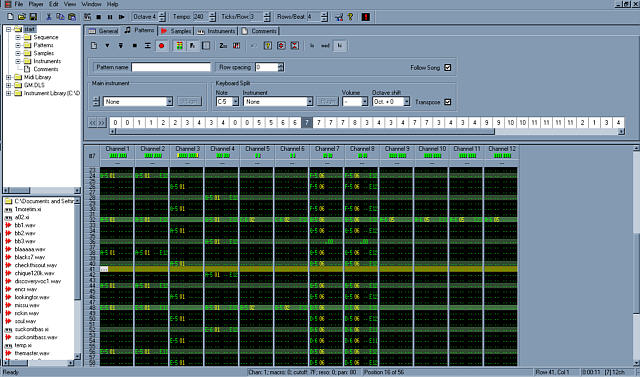
Task: Play pattern from start arrow icon
Action: pos(107,46)
